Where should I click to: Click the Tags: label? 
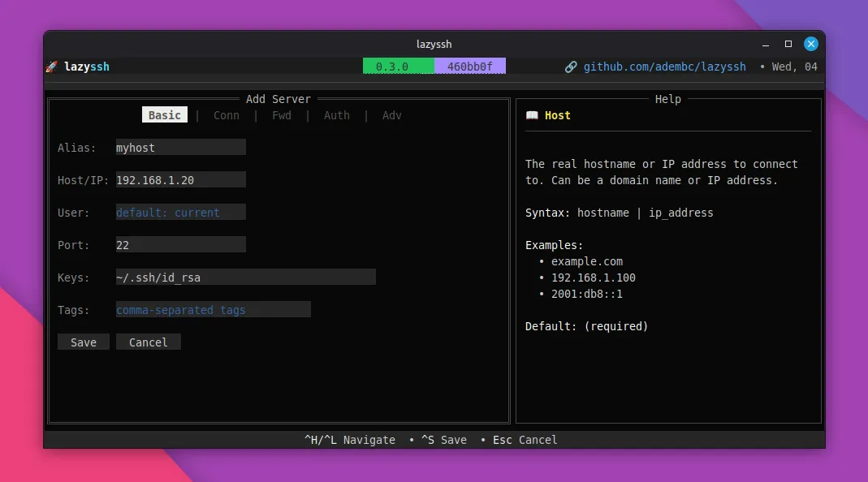pyautogui.click(x=74, y=310)
